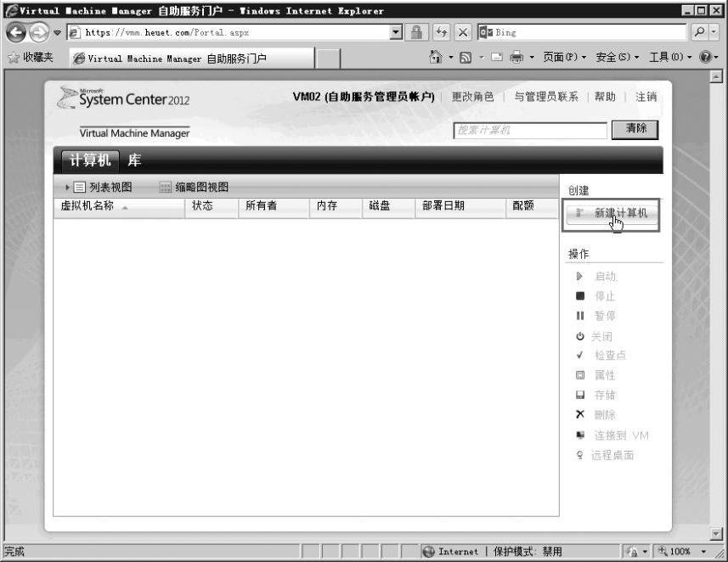Click the System Center 2012 logo
Image resolution: width=728 pixels, height=562 pixels.
pos(123,98)
